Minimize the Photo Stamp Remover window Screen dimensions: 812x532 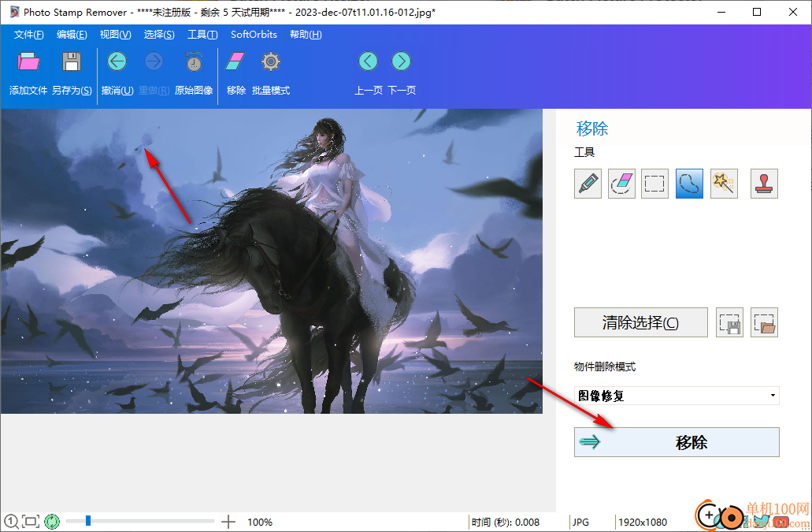click(x=721, y=12)
